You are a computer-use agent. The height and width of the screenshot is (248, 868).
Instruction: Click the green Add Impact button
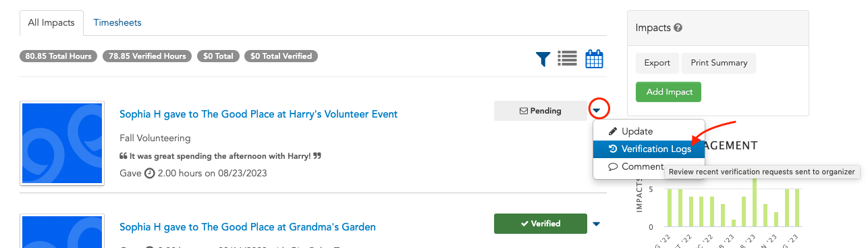point(669,92)
